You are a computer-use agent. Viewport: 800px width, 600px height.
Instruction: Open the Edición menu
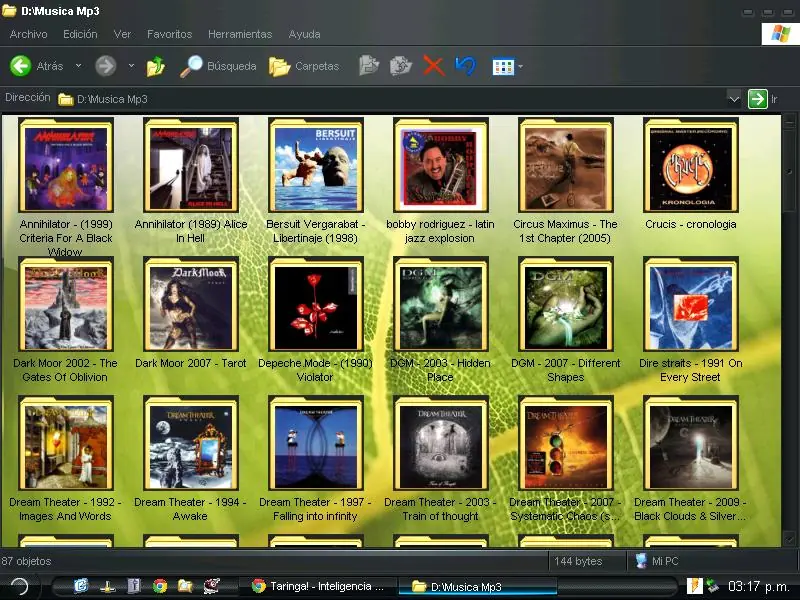tap(80, 34)
